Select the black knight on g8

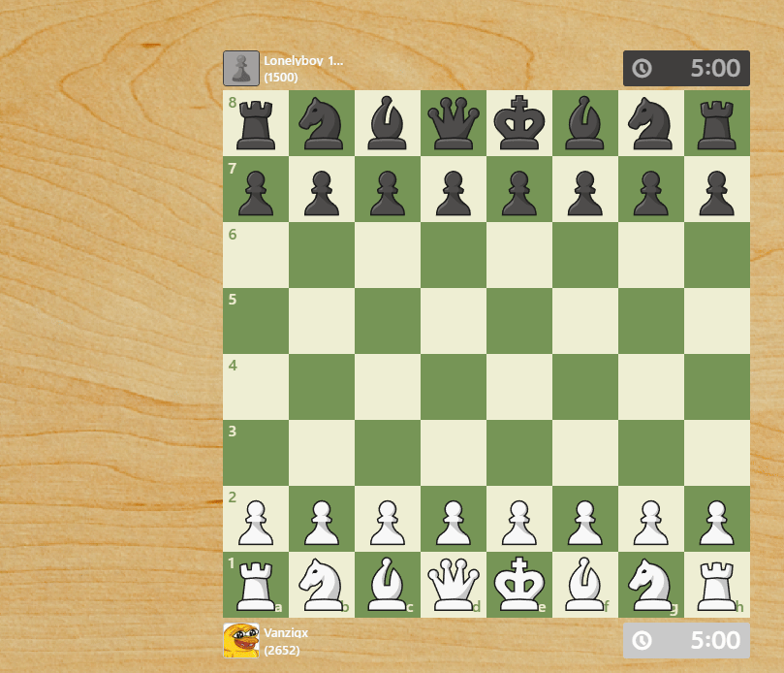tap(651, 123)
